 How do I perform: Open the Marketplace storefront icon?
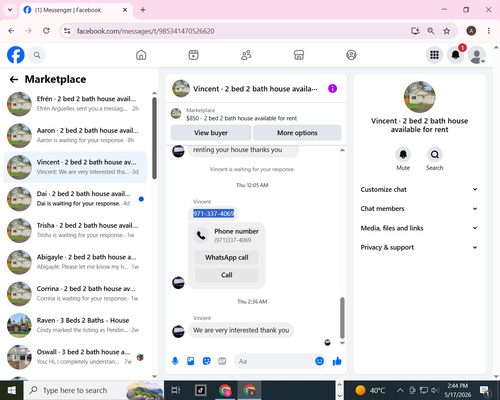point(299,55)
